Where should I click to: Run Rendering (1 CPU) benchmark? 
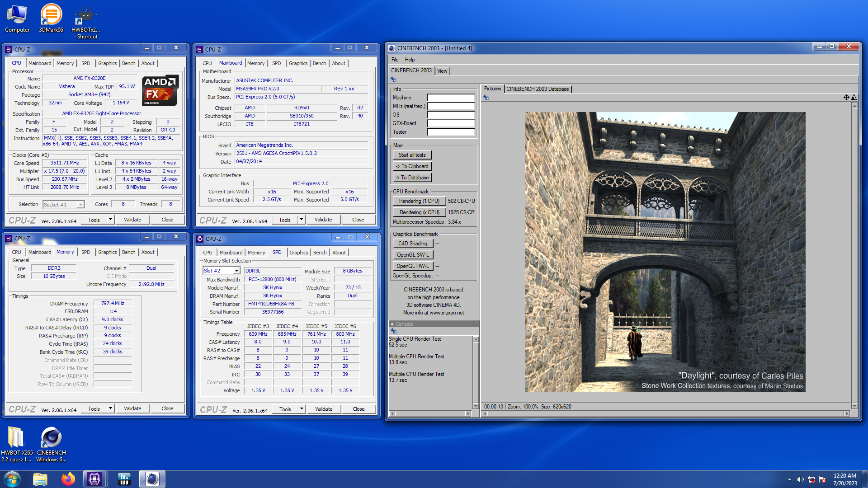(419, 201)
